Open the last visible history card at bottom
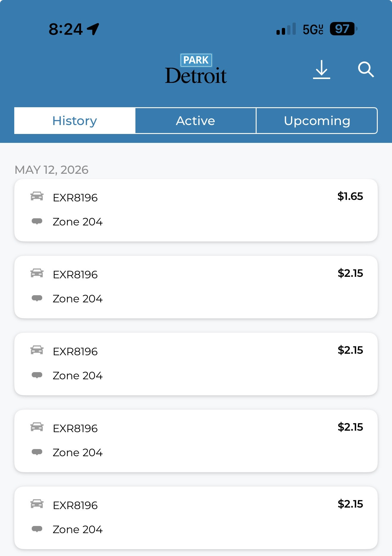Screen dimensions: 392x556 pos(196,518)
